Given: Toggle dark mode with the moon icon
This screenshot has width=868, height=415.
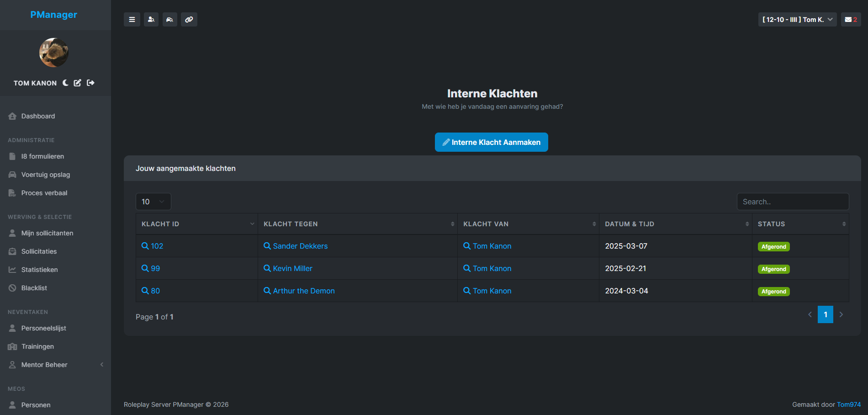Looking at the screenshot, I should (65, 83).
